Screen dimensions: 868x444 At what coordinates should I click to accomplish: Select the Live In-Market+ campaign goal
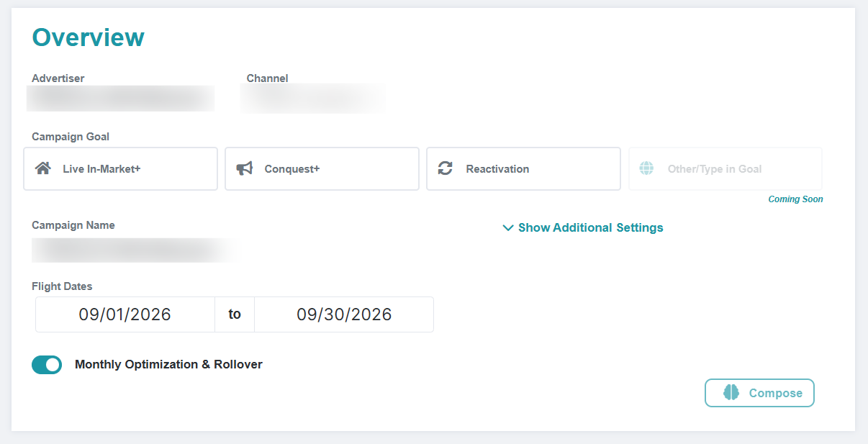(121, 169)
